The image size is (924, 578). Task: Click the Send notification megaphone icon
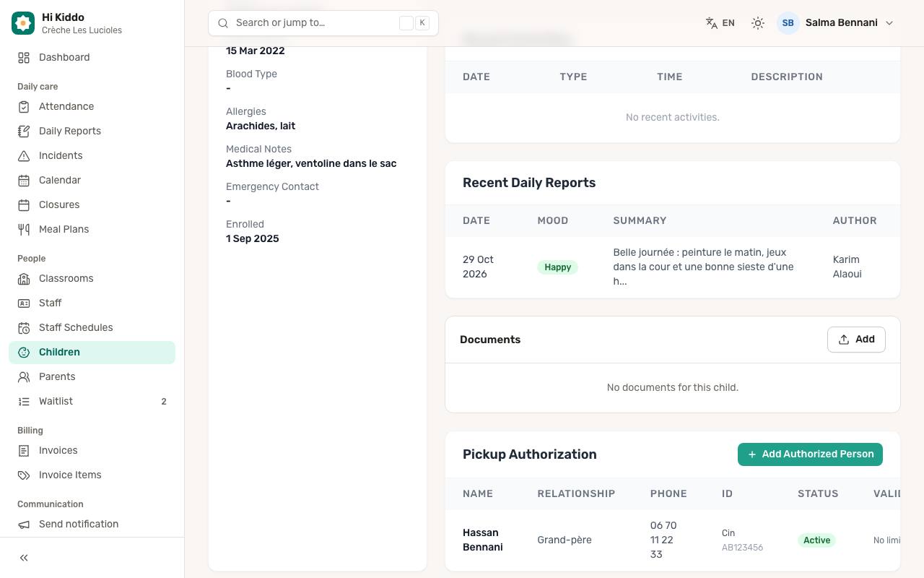24,524
